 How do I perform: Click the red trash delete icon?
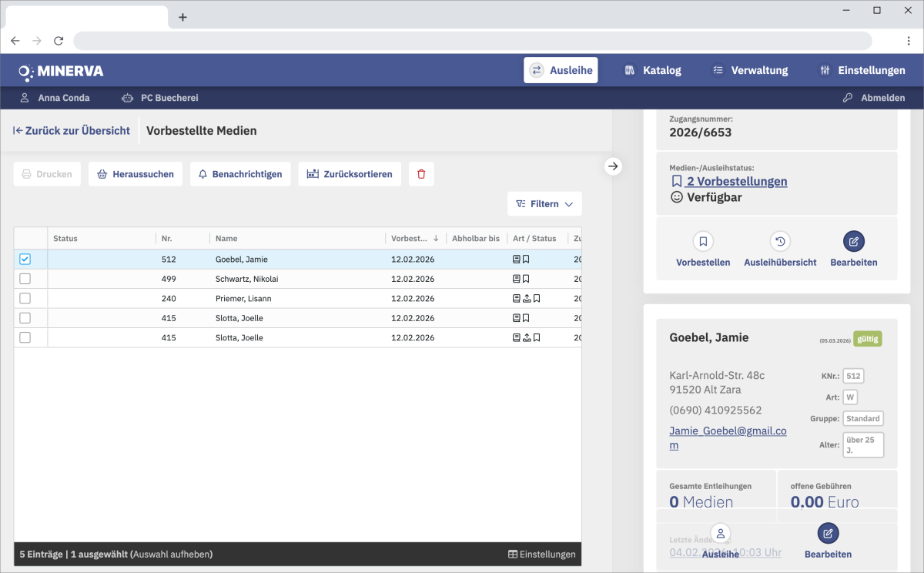tap(421, 174)
